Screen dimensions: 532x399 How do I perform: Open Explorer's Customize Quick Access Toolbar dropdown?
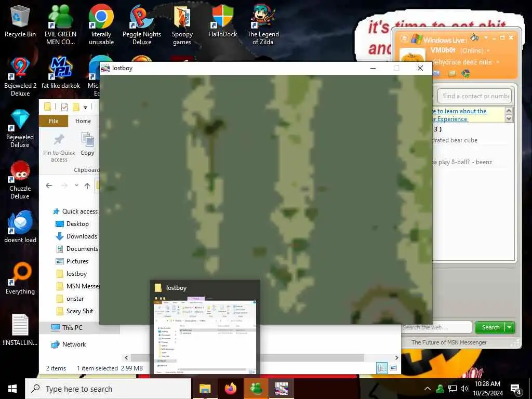click(86, 108)
